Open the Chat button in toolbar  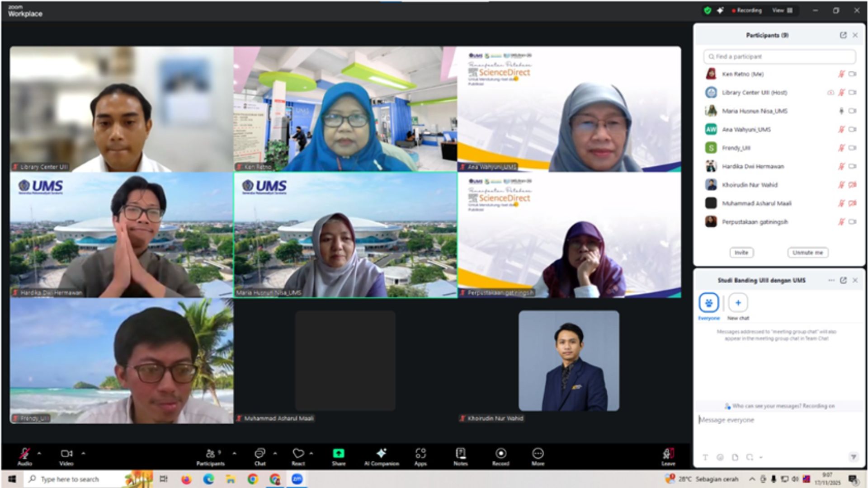(260, 456)
